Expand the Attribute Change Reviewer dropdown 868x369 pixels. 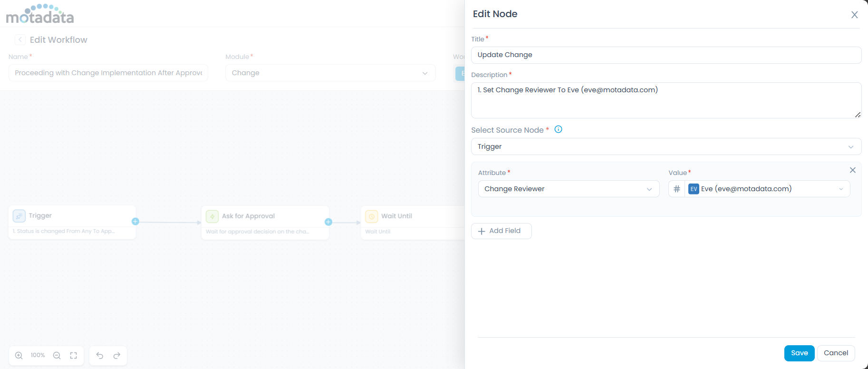pos(568,189)
